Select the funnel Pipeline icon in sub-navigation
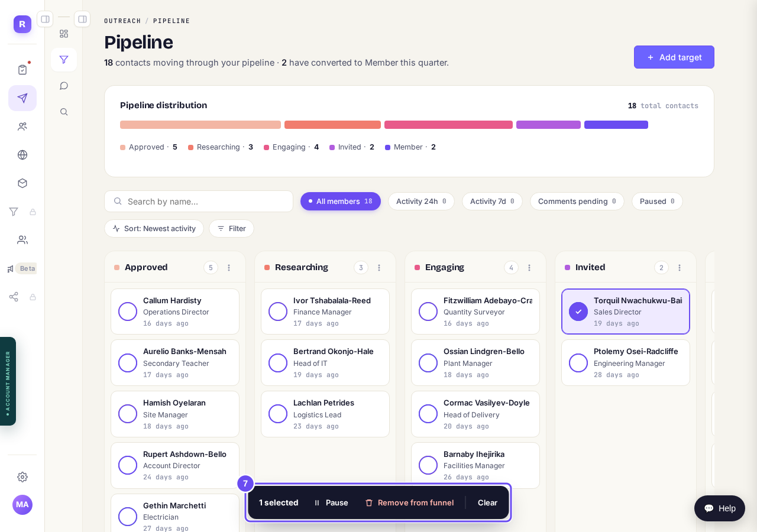Screen dimensions: 757x532 64,60
